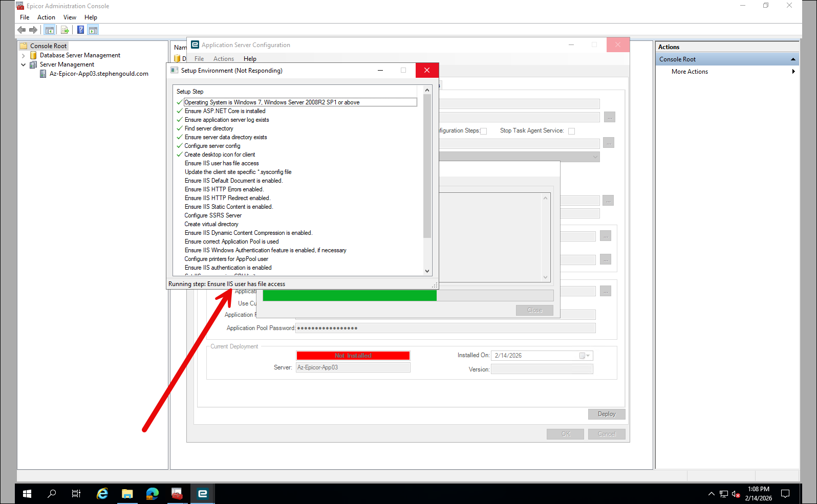The image size is (817, 504).
Task: Click the Setup Environment window title icon
Action: click(174, 71)
